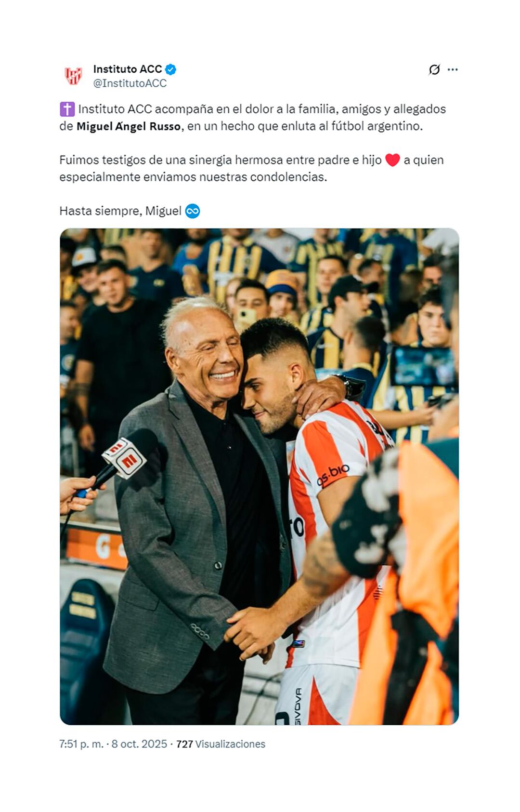Click the purple cross emoji
Viewport: 520px width, 812px height.
click(67, 109)
